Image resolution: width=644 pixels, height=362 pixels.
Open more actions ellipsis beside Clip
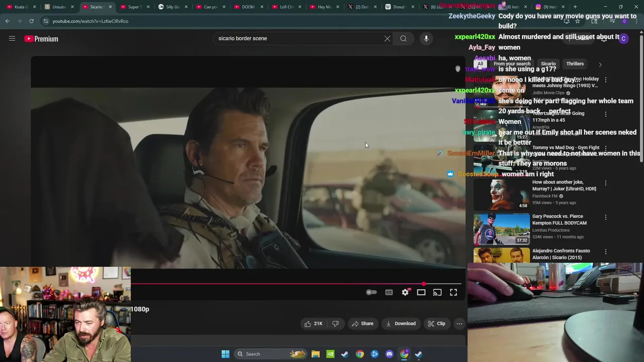(x=459, y=324)
